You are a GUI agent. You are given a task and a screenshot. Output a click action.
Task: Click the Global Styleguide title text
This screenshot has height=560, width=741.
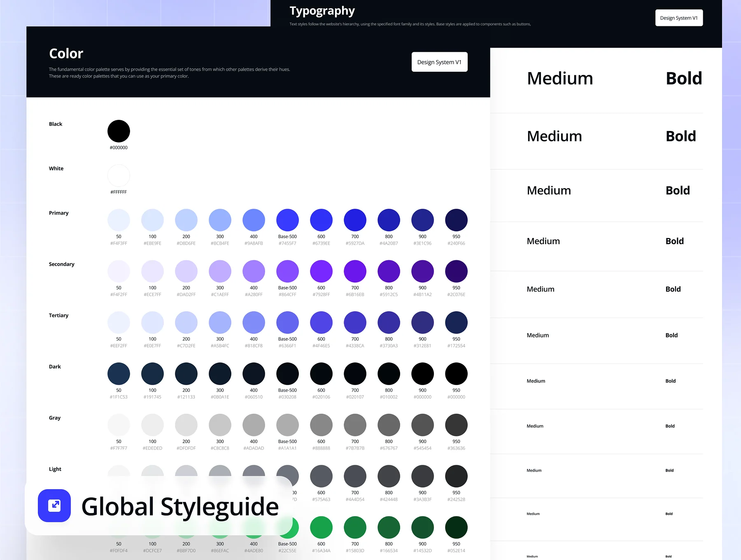pyautogui.click(x=180, y=506)
